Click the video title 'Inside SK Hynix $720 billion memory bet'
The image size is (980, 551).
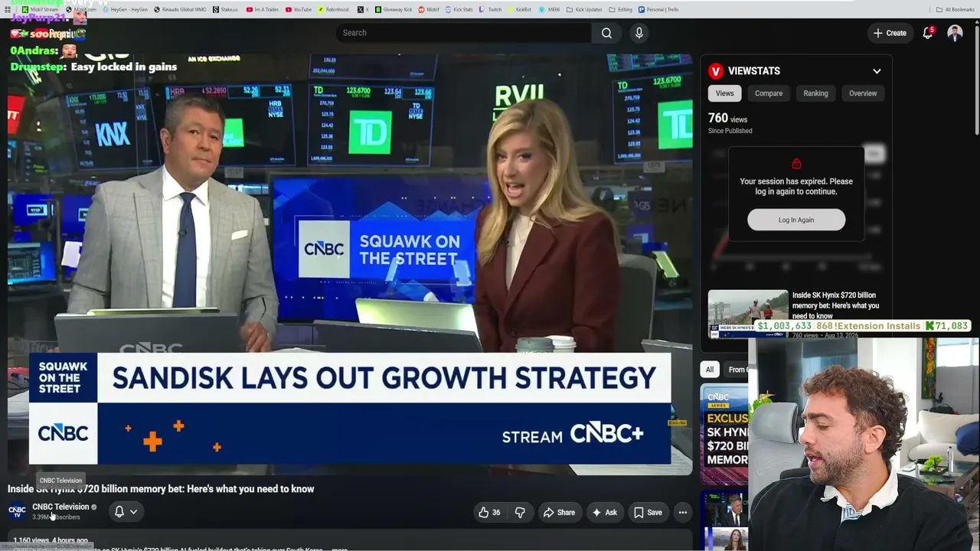click(x=161, y=489)
